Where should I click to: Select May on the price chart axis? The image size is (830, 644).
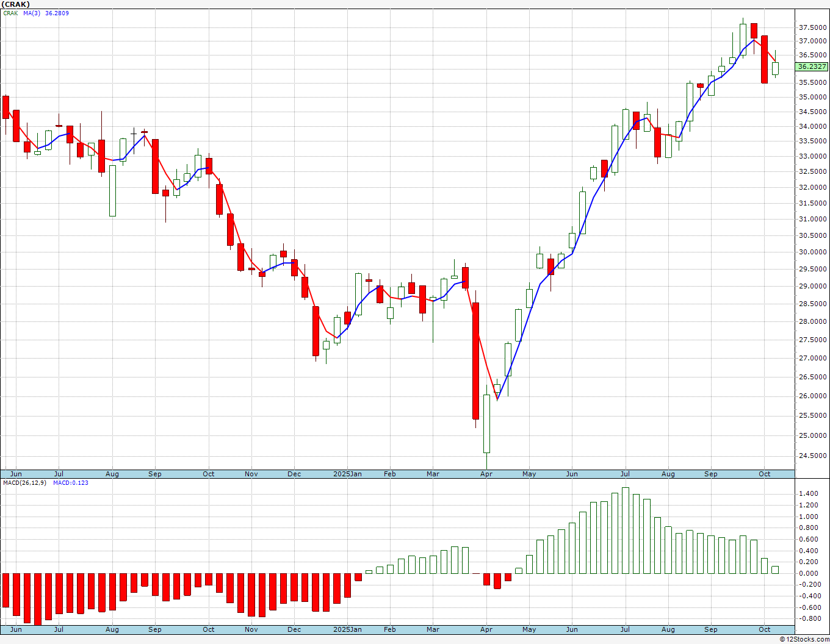click(529, 474)
